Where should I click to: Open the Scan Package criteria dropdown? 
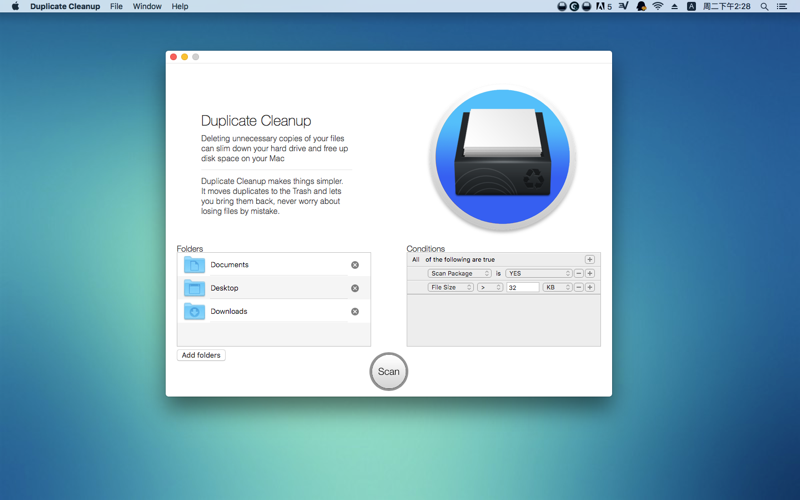[x=459, y=274]
